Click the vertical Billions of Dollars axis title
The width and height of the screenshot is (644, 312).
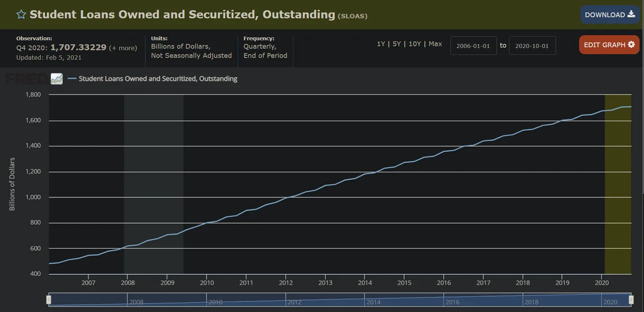pyautogui.click(x=13, y=184)
